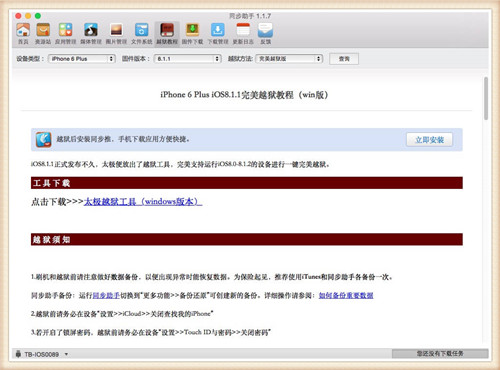Open the 资源站 resource store icon
The width and height of the screenshot is (500, 370).
coord(43,33)
